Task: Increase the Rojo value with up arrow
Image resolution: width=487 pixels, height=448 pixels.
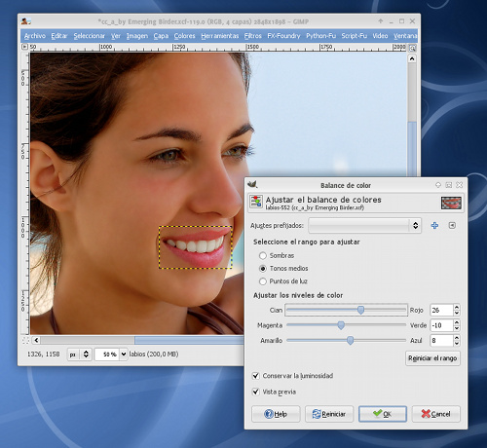Action: pos(457,307)
